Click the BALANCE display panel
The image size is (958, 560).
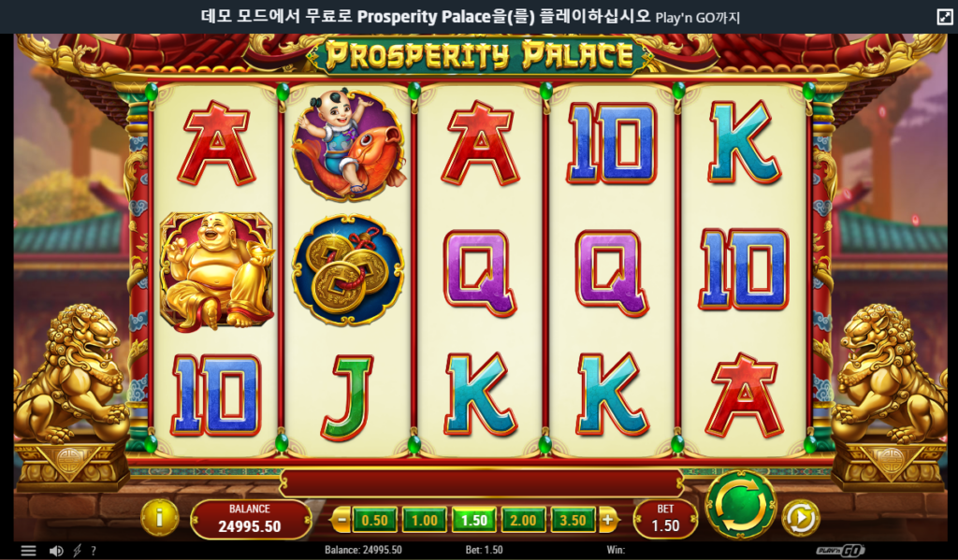click(251, 519)
